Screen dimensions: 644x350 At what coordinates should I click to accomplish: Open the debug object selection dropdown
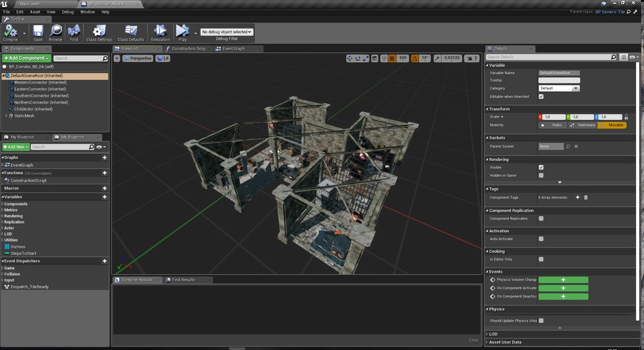227,32
